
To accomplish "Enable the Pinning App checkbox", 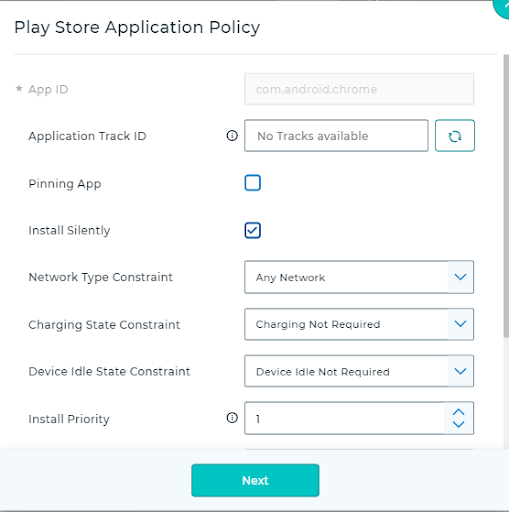I will (x=252, y=183).
